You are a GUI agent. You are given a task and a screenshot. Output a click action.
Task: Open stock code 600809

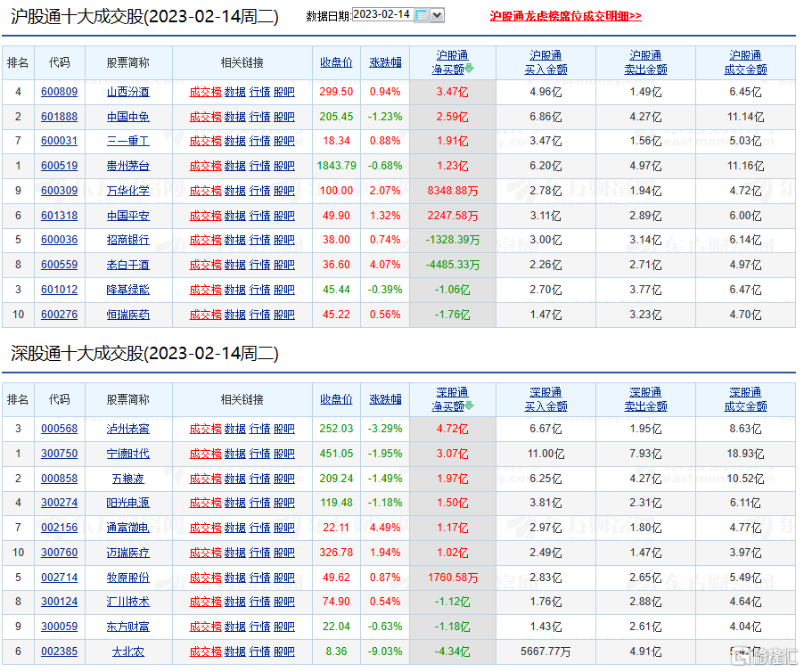pos(60,92)
